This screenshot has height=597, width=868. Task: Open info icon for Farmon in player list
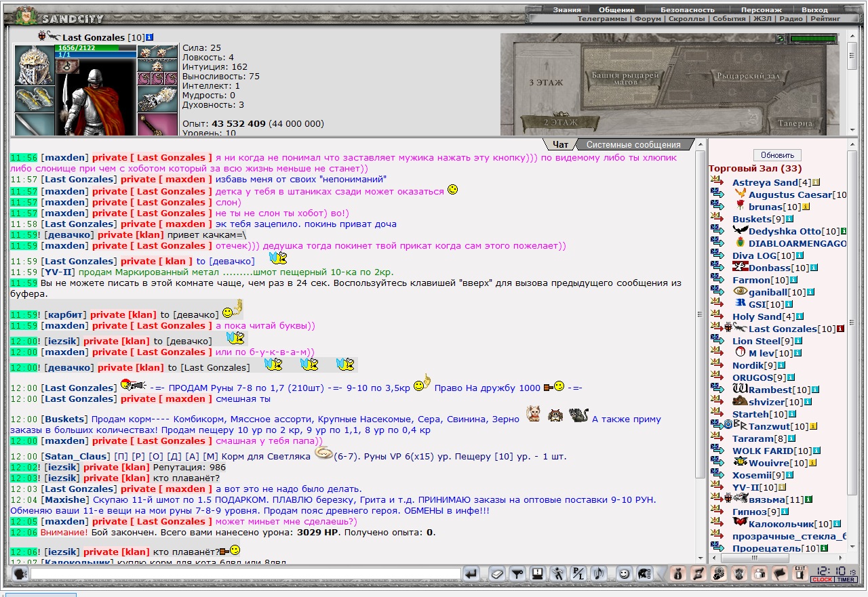pos(794,280)
